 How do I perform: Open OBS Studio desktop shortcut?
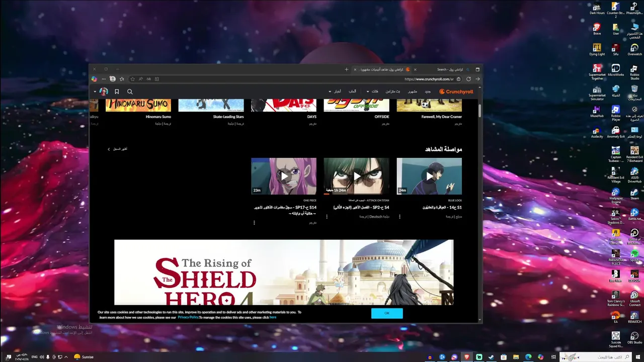coord(634,338)
